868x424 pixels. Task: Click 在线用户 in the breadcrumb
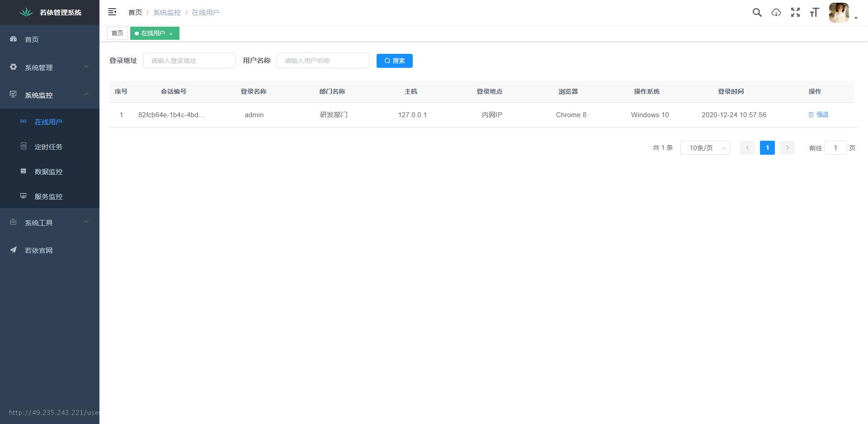pos(205,13)
